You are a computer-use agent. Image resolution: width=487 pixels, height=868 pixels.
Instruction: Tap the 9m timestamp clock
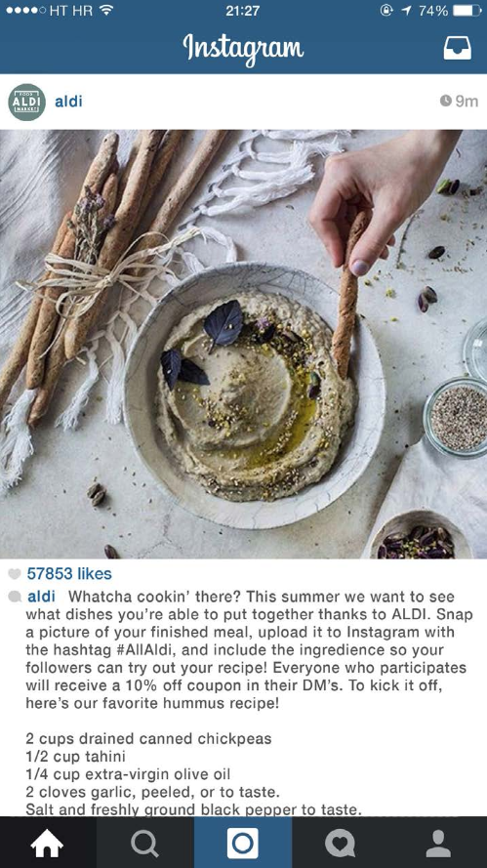coord(445,101)
